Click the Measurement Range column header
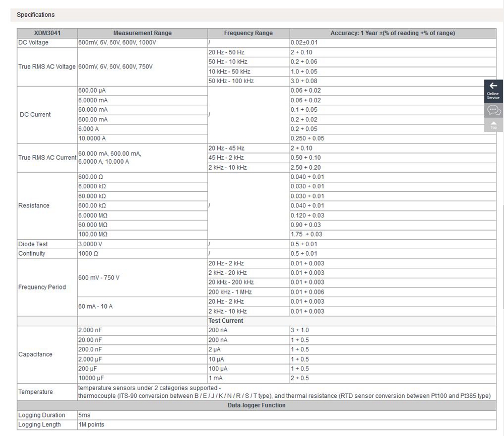The image size is (504, 436). pos(142,33)
